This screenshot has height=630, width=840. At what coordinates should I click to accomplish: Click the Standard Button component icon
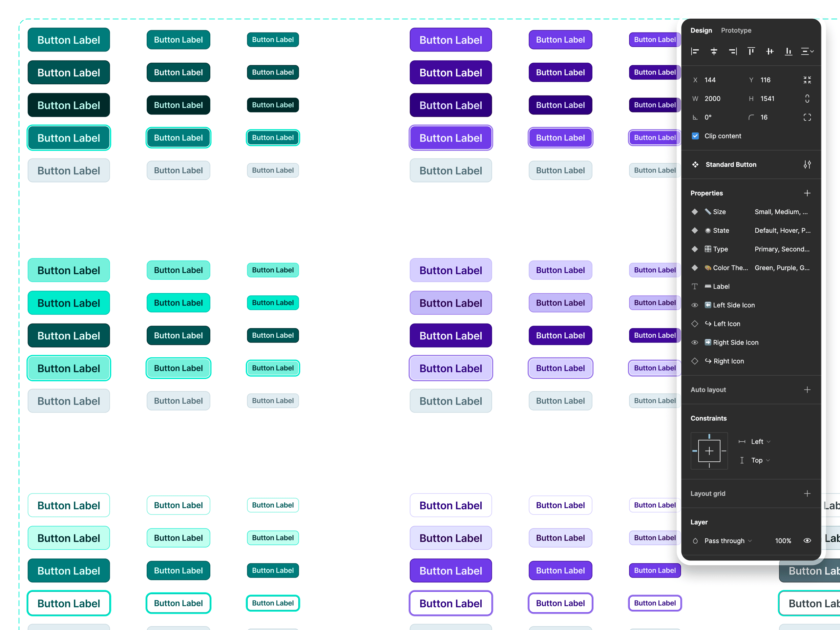point(695,164)
